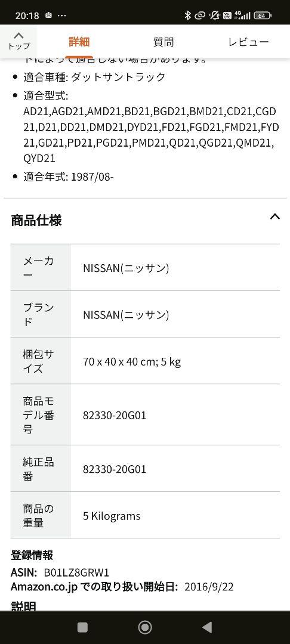Tap the トップ up-arrow button

tap(18, 41)
